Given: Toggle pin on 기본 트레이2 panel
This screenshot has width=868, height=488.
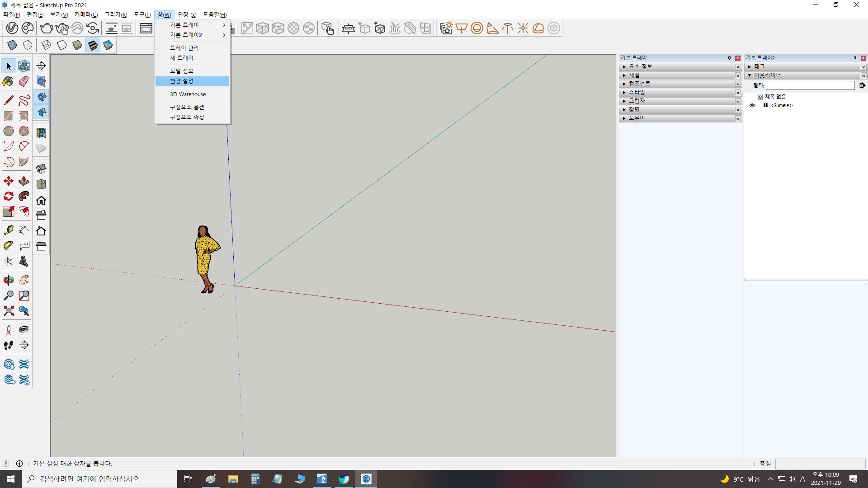Looking at the screenshot, I should [x=855, y=58].
